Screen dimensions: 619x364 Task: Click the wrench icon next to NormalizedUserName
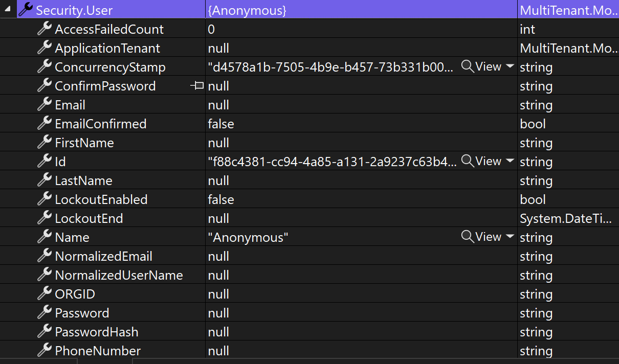tap(45, 275)
